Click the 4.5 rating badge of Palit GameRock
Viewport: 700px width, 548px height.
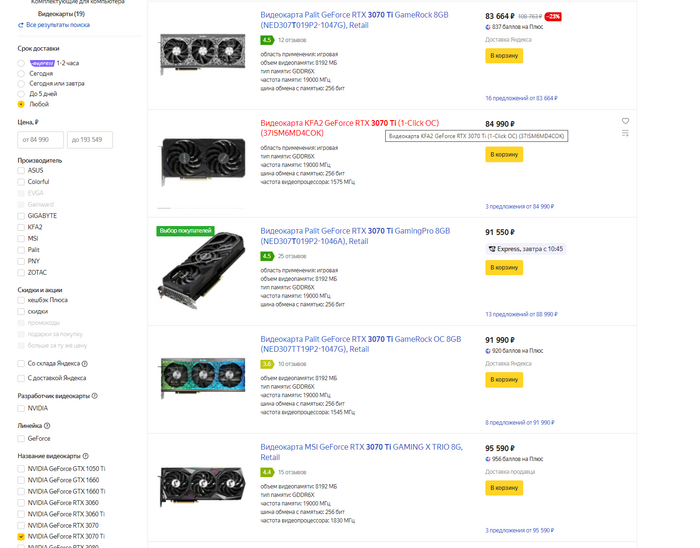point(267,40)
